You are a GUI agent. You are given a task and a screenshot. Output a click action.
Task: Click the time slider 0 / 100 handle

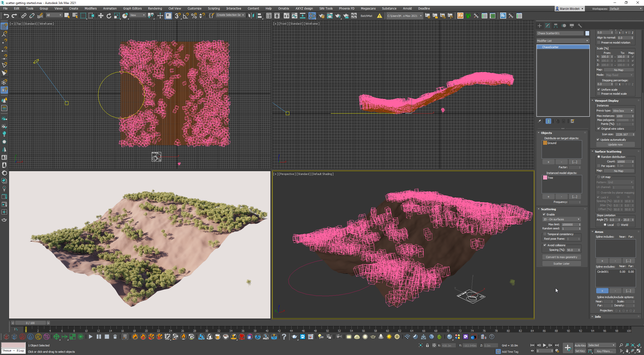[x=30, y=323]
